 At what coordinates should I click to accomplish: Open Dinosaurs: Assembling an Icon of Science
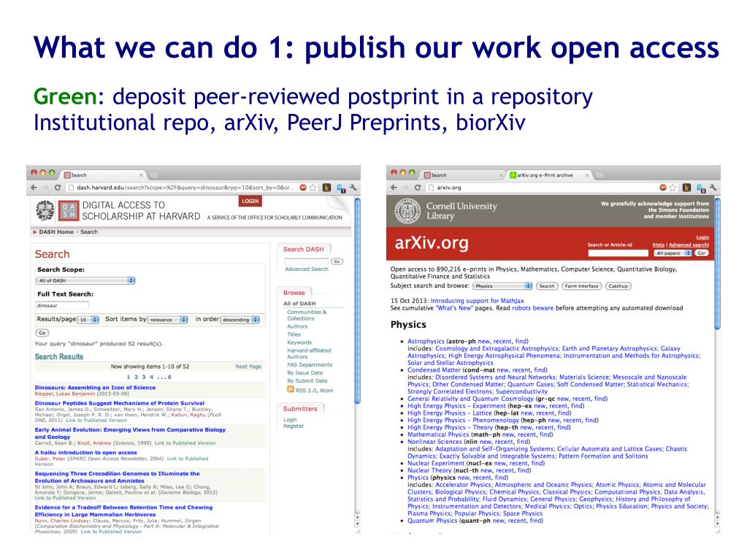tap(95, 388)
